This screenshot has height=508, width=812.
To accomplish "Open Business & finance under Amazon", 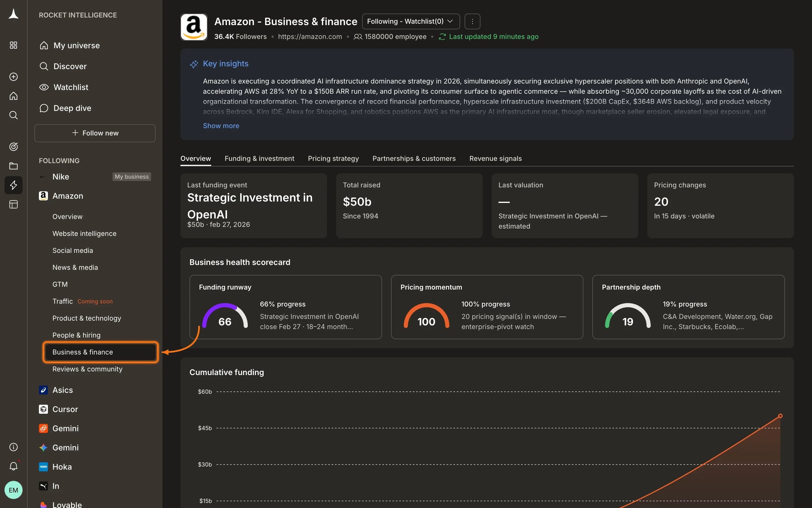I will coord(100,352).
